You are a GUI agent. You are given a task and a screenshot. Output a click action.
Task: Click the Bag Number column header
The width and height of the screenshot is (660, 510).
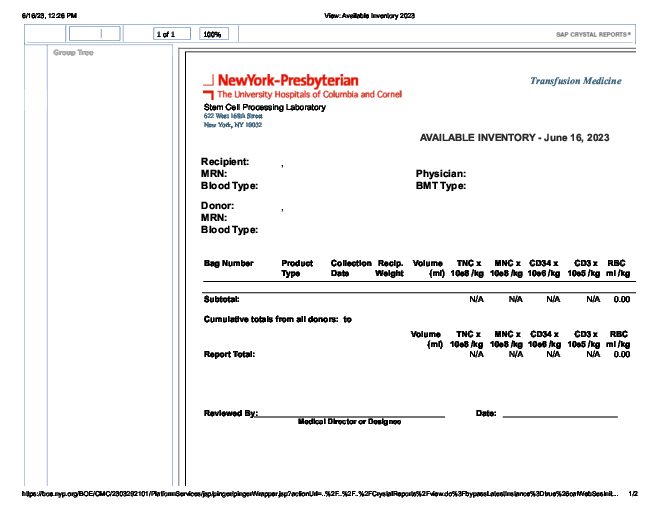tap(229, 263)
